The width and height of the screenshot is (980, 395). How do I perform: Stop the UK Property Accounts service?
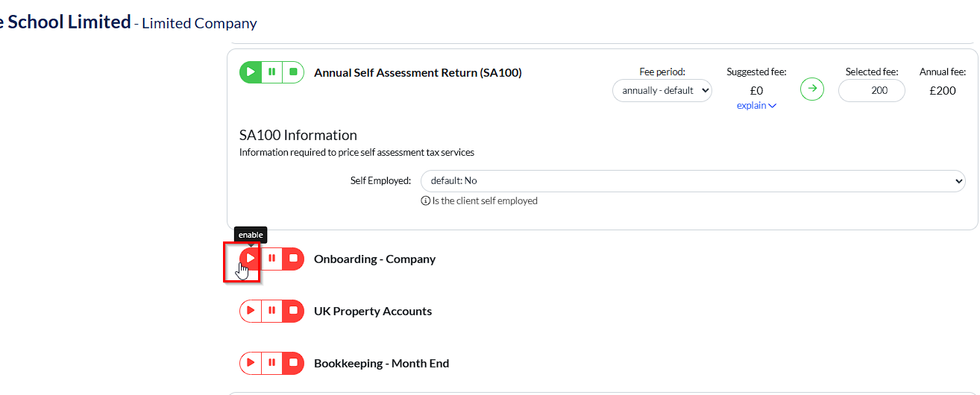pyautogui.click(x=293, y=311)
